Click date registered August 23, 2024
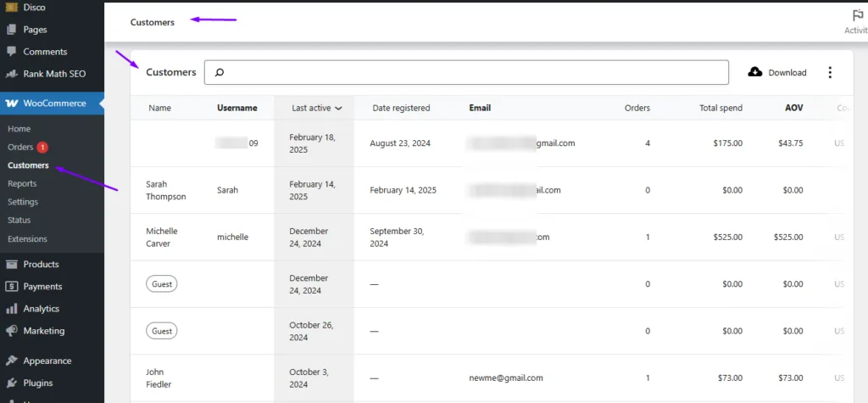This screenshot has width=868, height=403. pyautogui.click(x=400, y=143)
